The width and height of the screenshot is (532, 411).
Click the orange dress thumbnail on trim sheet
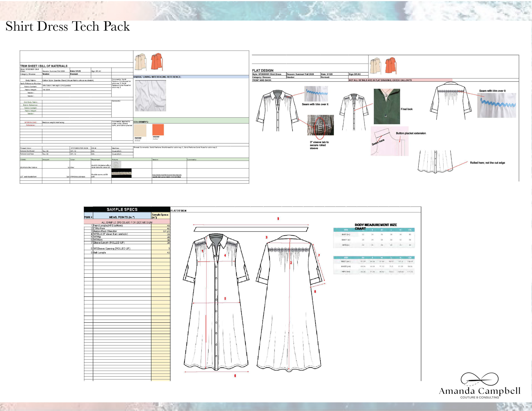point(157,62)
